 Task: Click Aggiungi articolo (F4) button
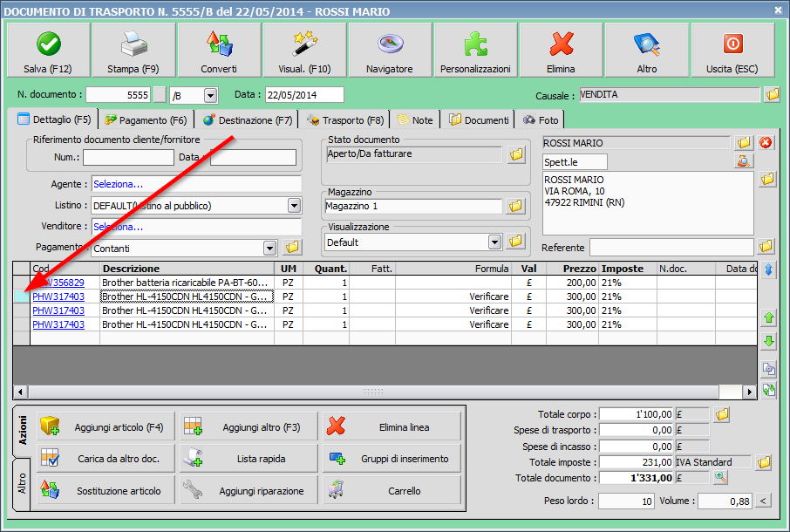pos(106,427)
